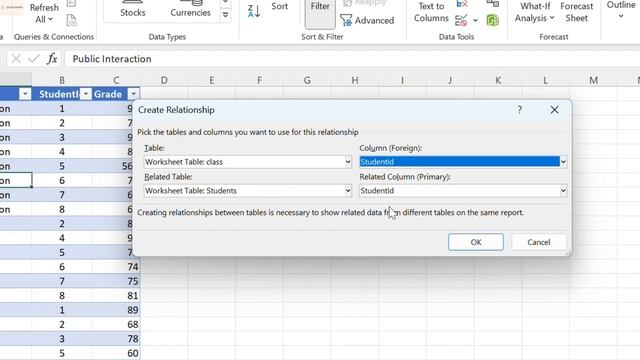Select the Grade cell with value 68
The height and width of the screenshot is (360, 640).
click(x=116, y=324)
